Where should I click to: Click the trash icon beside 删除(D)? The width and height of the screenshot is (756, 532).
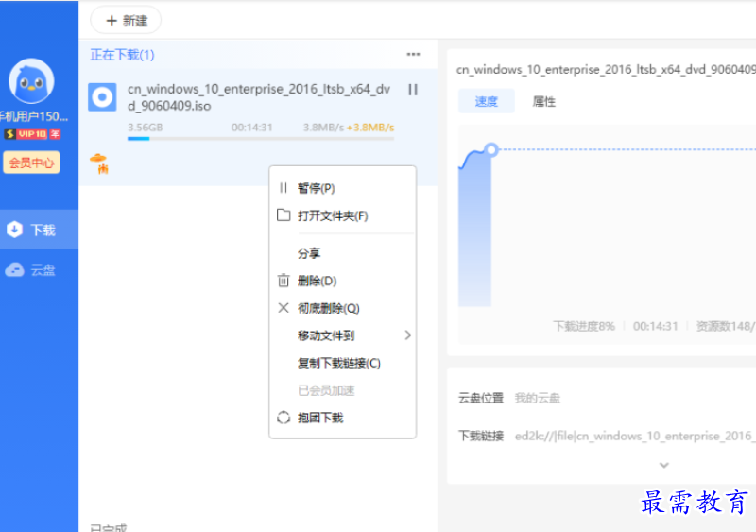tap(283, 281)
